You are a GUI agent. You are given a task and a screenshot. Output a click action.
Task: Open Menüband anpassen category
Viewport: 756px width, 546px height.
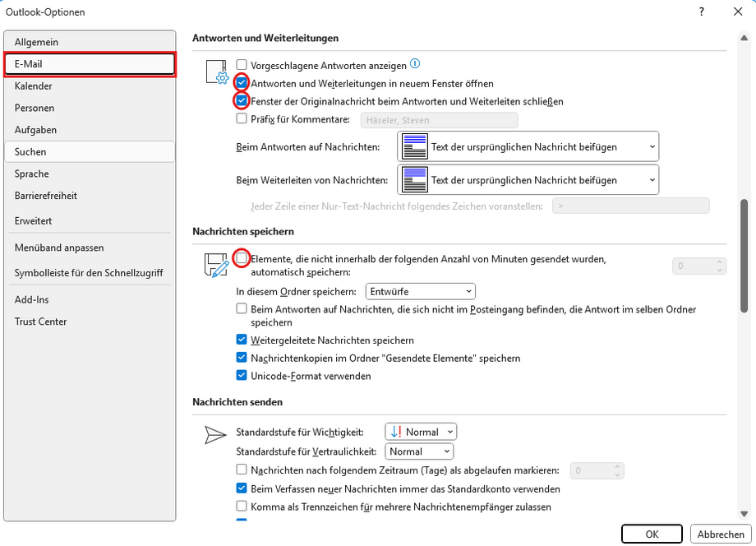tap(90, 248)
